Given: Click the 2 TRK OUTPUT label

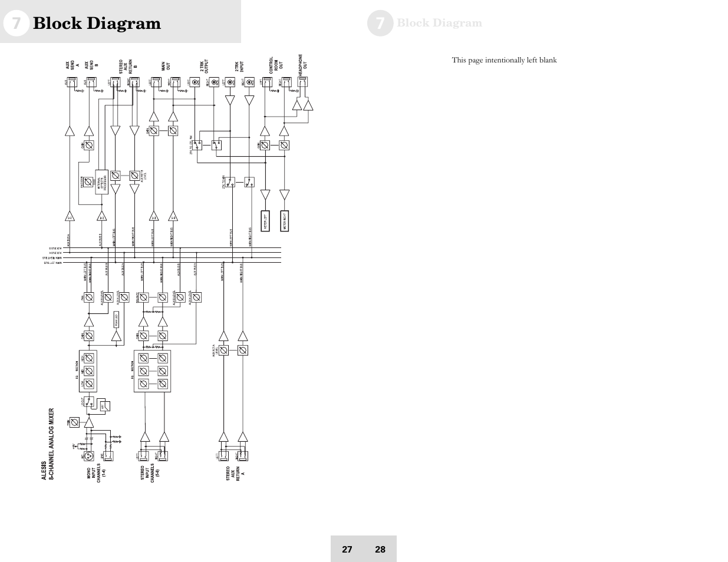Looking at the screenshot, I should [x=205, y=65].
